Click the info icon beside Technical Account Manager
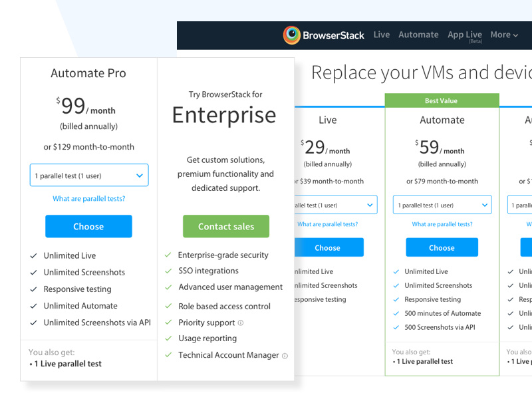This screenshot has height=399, width=532. coord(285,355)
